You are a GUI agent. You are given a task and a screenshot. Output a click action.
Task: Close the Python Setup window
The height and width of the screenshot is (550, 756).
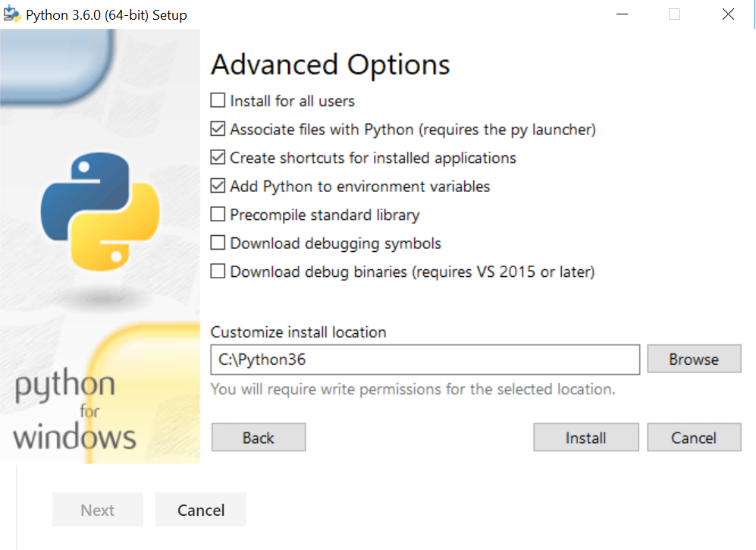tap(728, 14)
